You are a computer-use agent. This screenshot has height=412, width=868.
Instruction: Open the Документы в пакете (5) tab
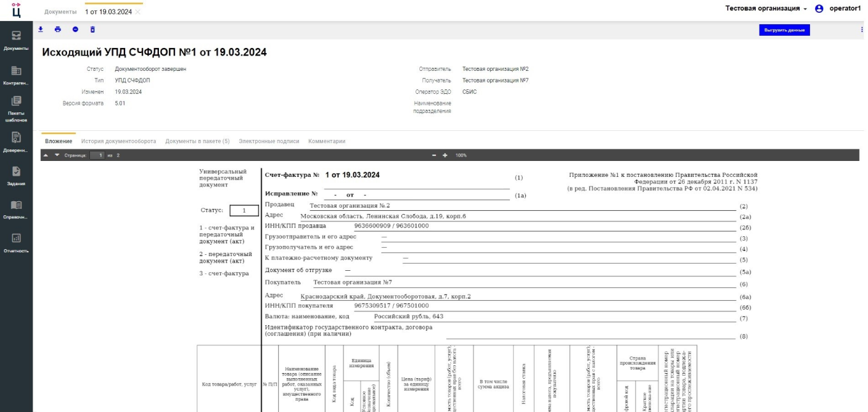point(197,141)
